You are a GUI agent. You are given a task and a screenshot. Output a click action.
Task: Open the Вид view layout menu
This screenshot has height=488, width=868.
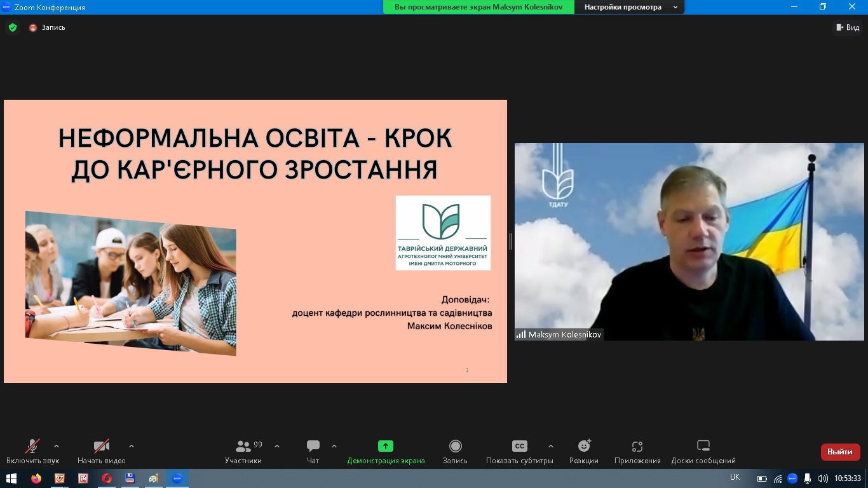[x=848, y=27]
